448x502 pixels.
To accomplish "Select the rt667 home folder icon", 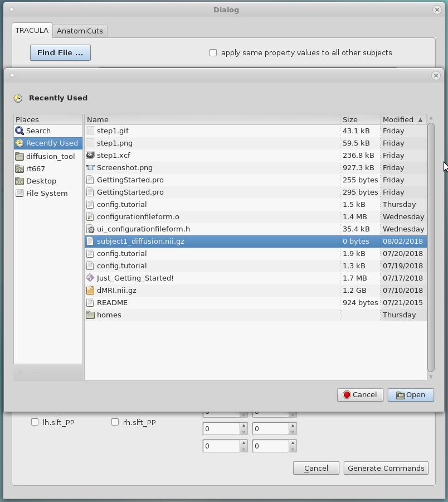I will 20,169.
